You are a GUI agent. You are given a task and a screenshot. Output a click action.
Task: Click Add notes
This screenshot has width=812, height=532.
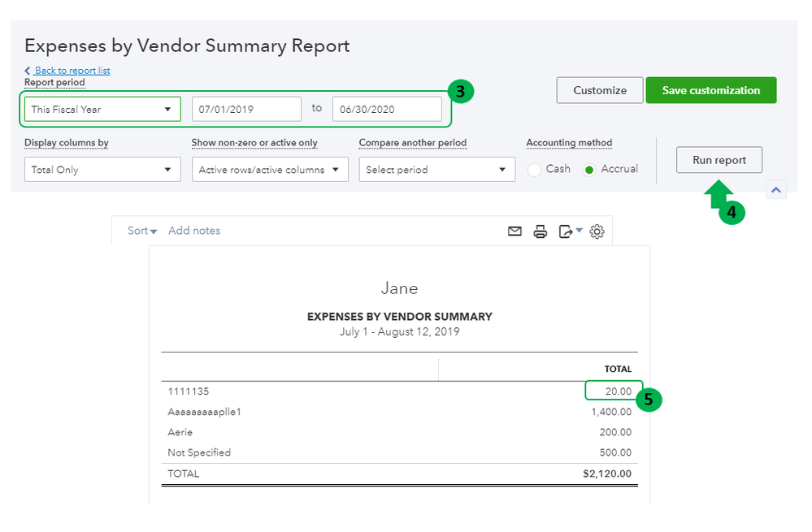194,231
